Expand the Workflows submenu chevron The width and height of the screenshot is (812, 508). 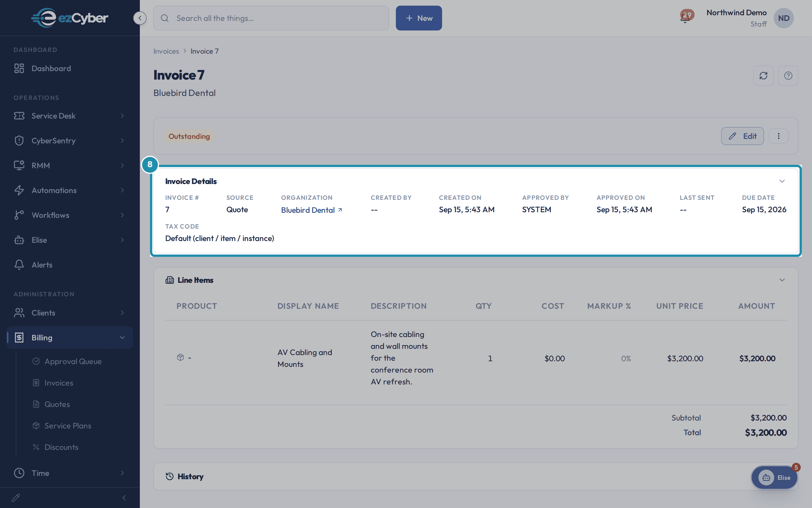coord(122,215)
